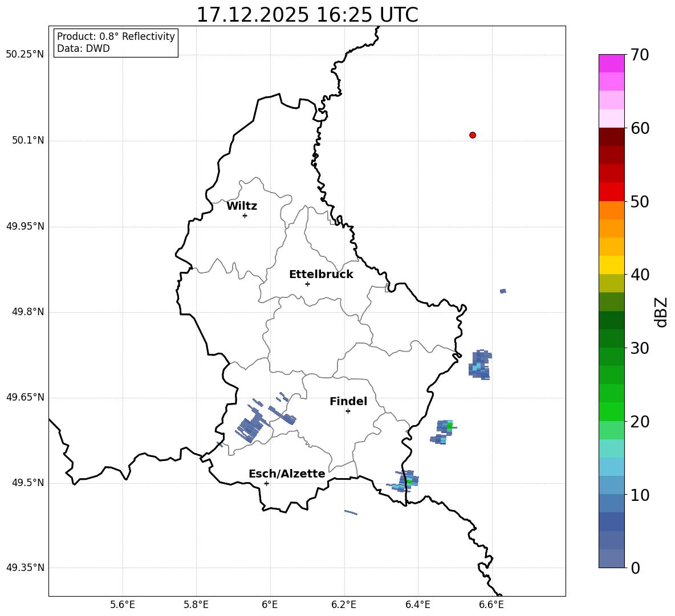Click the Ettelbruck station label
Screen dimensions: 675x616
321,275
